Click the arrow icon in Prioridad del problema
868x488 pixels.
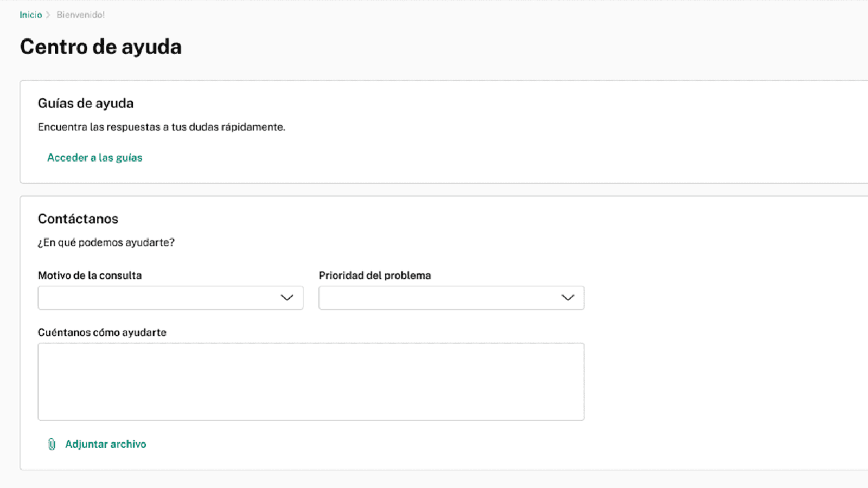pos(567,298)
